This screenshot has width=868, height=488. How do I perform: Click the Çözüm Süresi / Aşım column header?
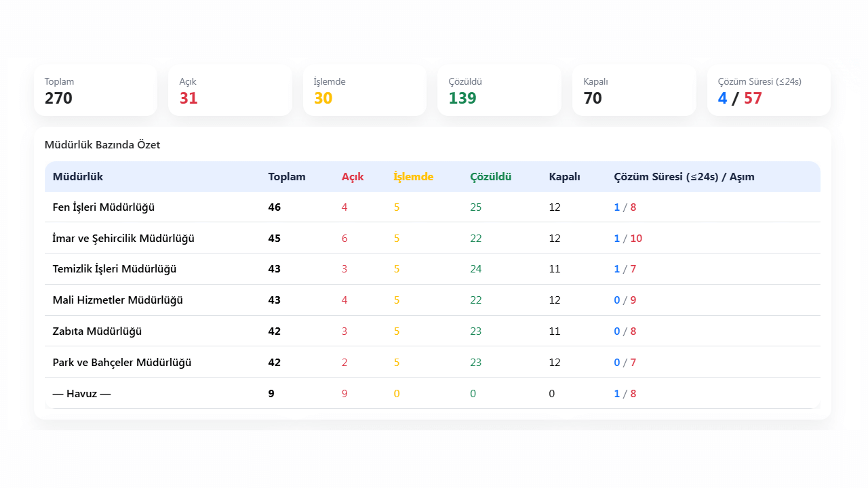(684, 176)
